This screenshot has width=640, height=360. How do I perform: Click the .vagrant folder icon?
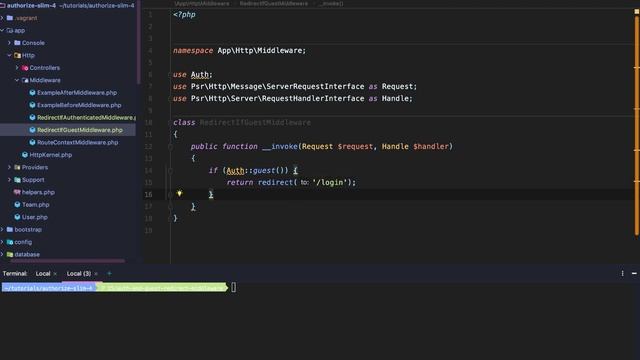point(10,18)
